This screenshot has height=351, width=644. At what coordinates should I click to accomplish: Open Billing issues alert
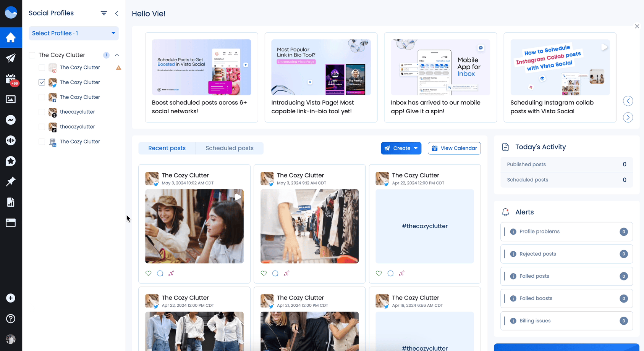(x=566, y=321)
